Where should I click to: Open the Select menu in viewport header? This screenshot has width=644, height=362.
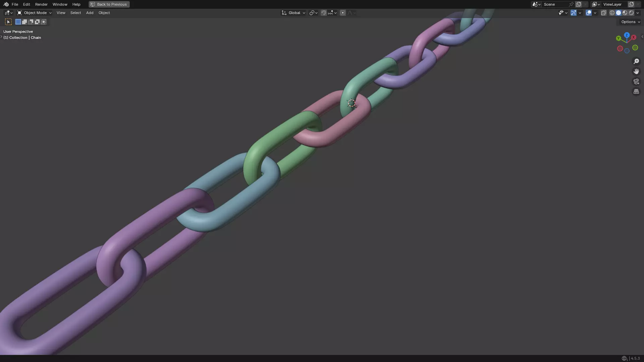click(75, 13)
